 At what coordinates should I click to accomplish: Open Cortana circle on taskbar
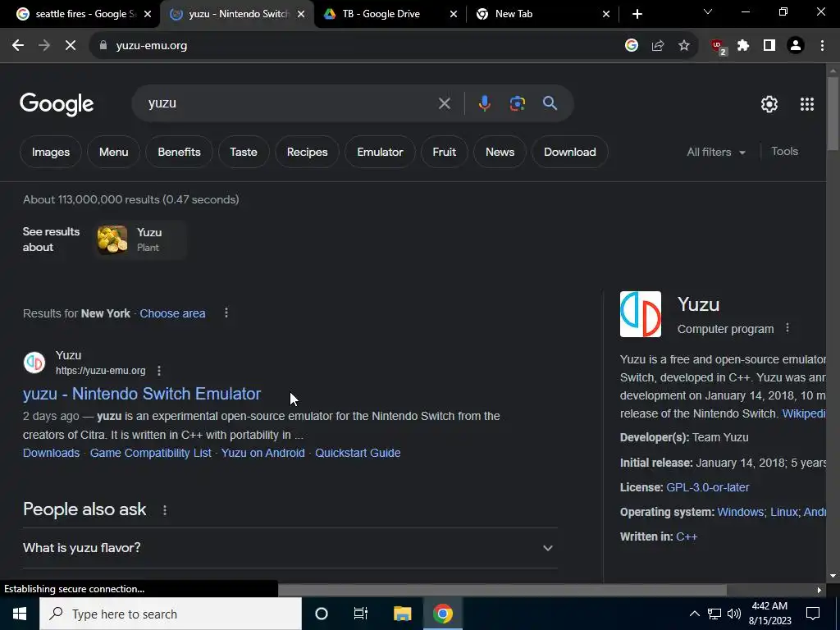coord(322,614)
